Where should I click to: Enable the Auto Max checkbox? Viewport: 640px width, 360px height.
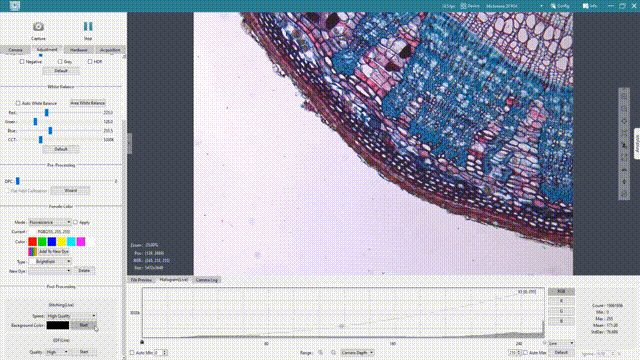pos(525,353)
